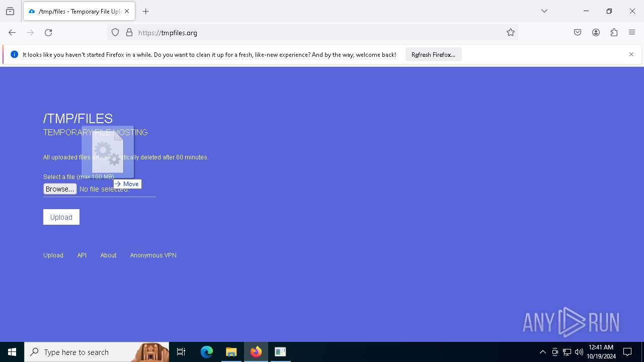Open the About footer link
This screenshot has width=644, height=362.
click(x=108, y=255)
